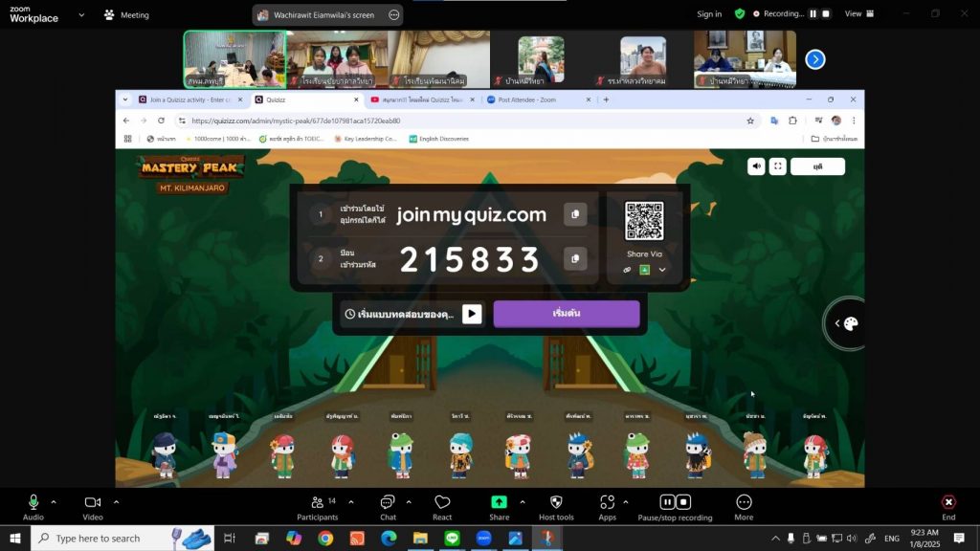Open the Chrome tab search dropdown
The image size is (980, 551).
coord(125,99)
